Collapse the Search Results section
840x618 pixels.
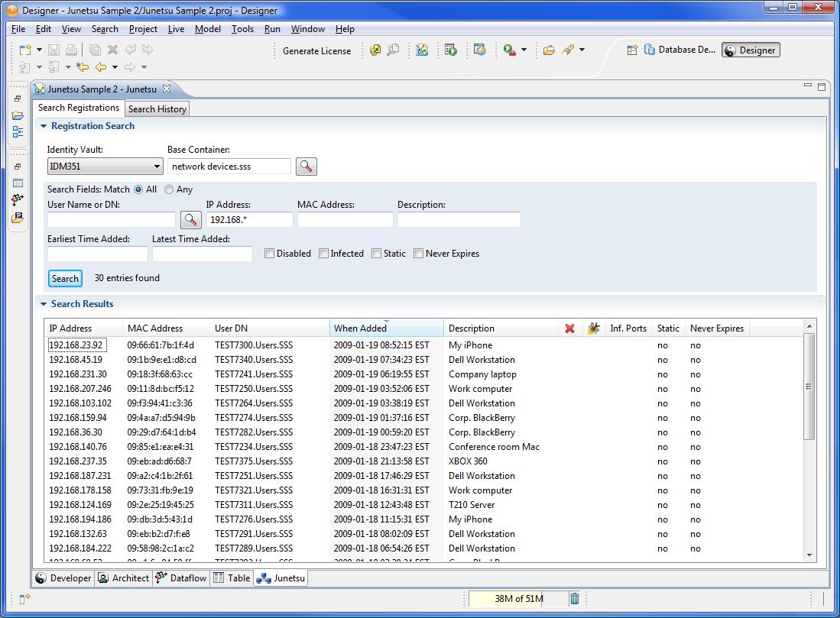44,304
